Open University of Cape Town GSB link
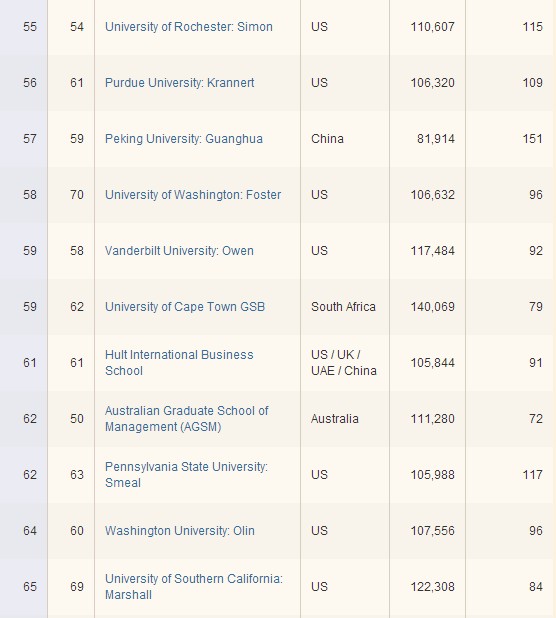Screen dimensions: 556x618 [x=185, y=307]
